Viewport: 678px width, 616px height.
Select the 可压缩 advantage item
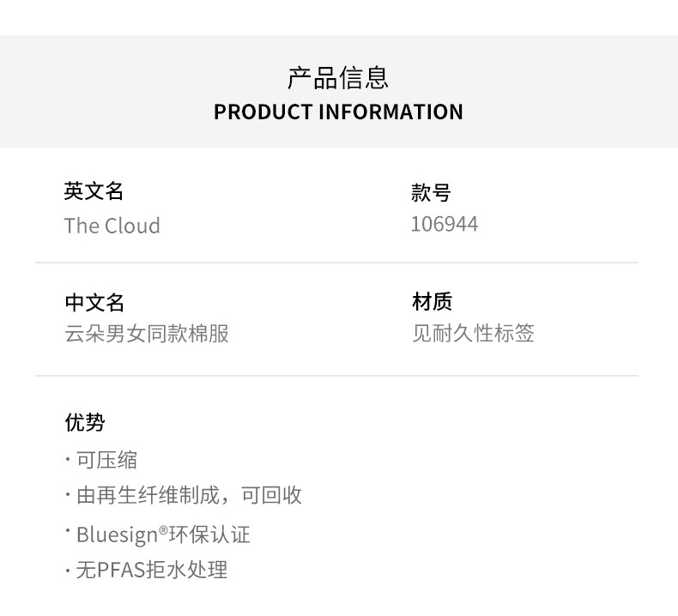[x=106, y=461]
